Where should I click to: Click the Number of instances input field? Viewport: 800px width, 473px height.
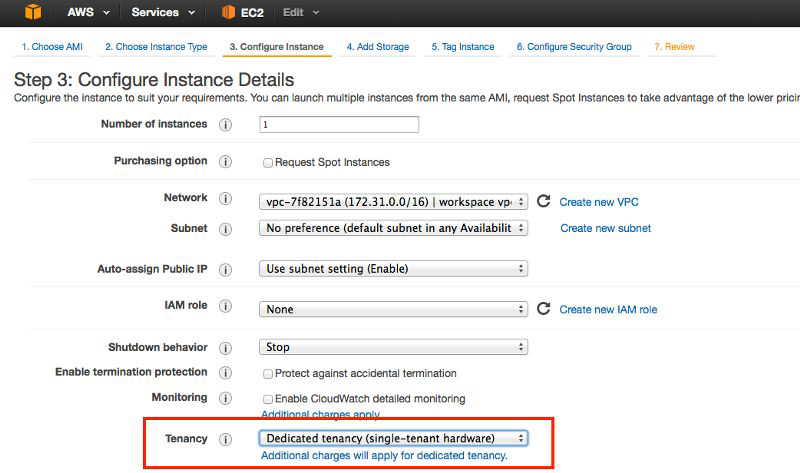pos(338,125)
